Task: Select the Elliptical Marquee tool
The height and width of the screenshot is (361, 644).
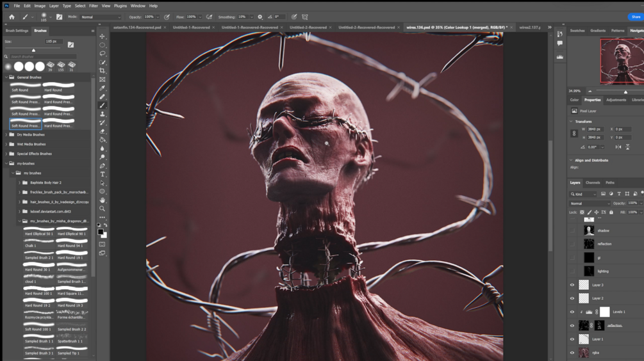Action: point(103,45)
